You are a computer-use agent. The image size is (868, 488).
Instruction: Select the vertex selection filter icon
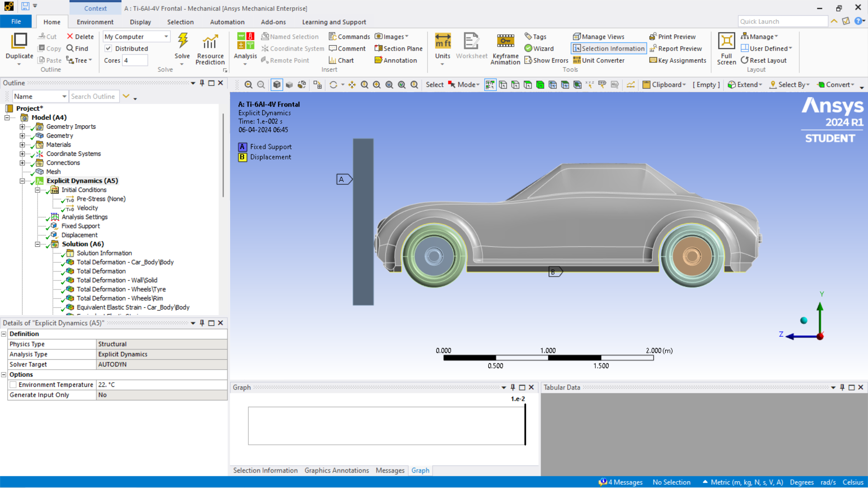point(503,84)
